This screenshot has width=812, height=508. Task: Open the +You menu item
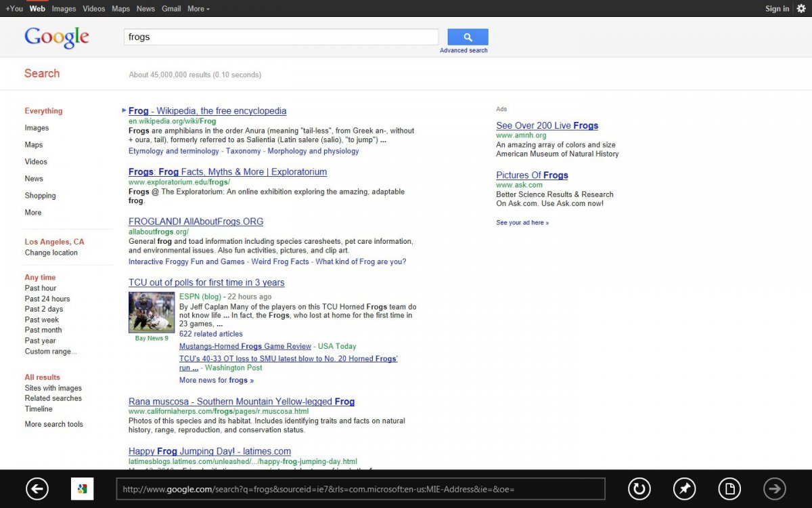[14, 9]
